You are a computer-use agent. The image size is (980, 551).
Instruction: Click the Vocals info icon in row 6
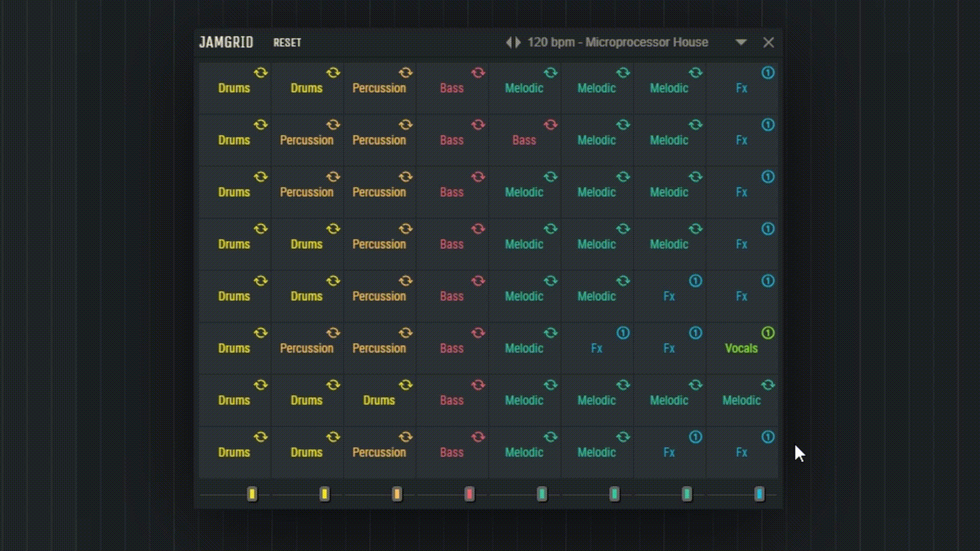click(767, 332)
